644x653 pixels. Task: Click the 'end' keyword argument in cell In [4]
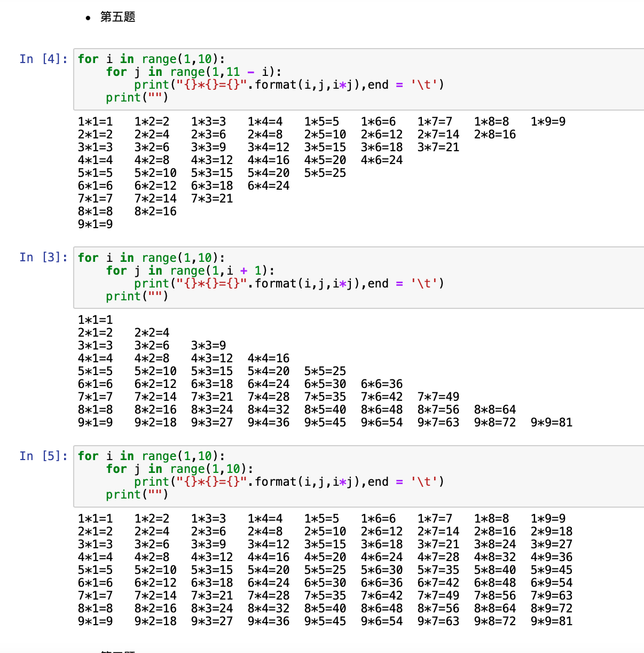tap(379, 84)
